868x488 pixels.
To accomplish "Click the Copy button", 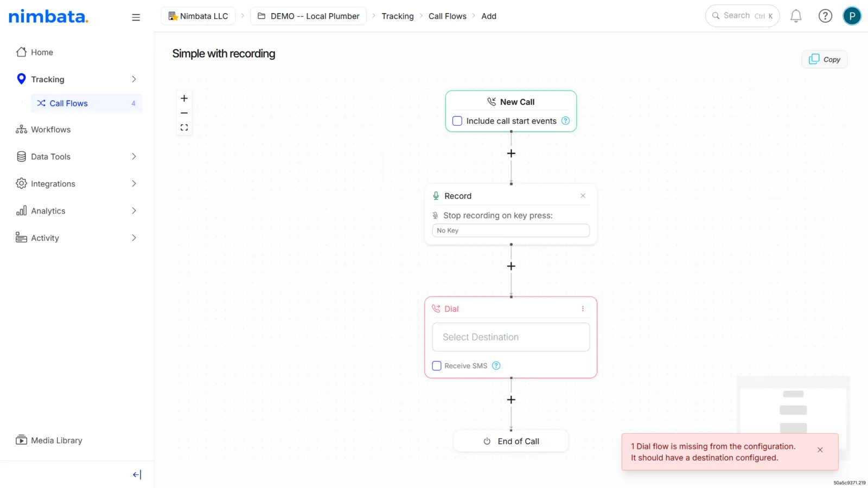I will click(x=824, y=59).
